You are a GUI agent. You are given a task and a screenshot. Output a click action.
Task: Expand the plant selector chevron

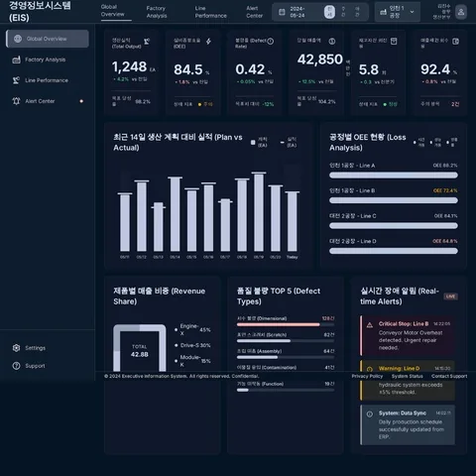pyautogui.click(x=412, y=12)
